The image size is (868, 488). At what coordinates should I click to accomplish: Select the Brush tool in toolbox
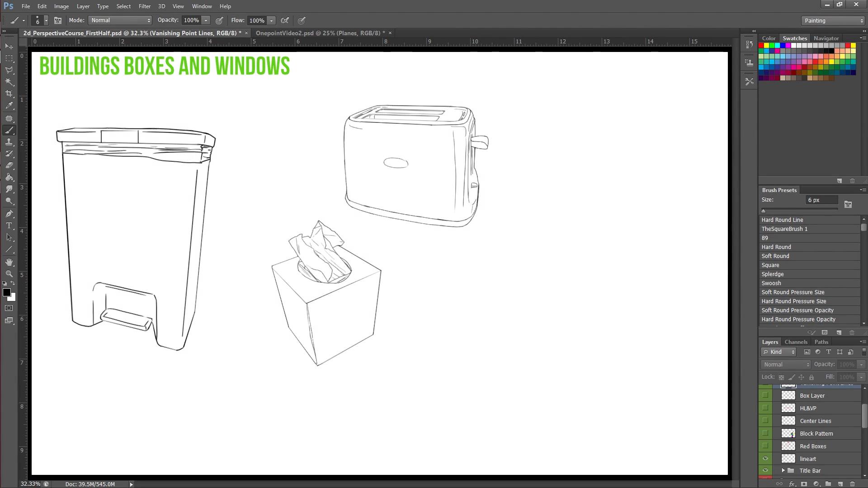[x=9, y=130]
